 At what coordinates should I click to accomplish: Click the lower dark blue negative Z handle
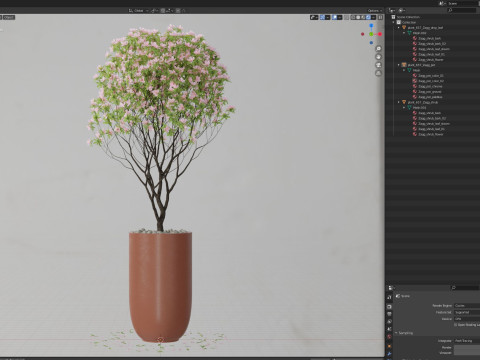[371, 43]
